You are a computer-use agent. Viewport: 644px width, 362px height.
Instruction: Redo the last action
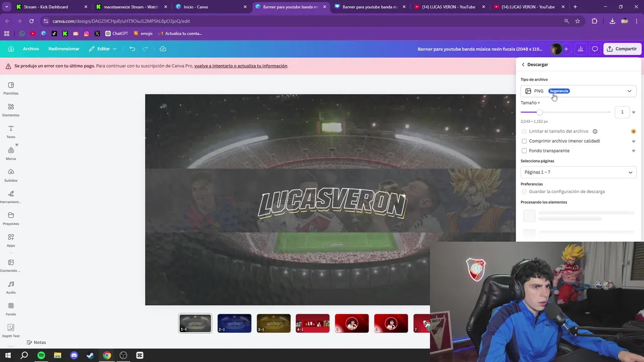coord(145,49)
